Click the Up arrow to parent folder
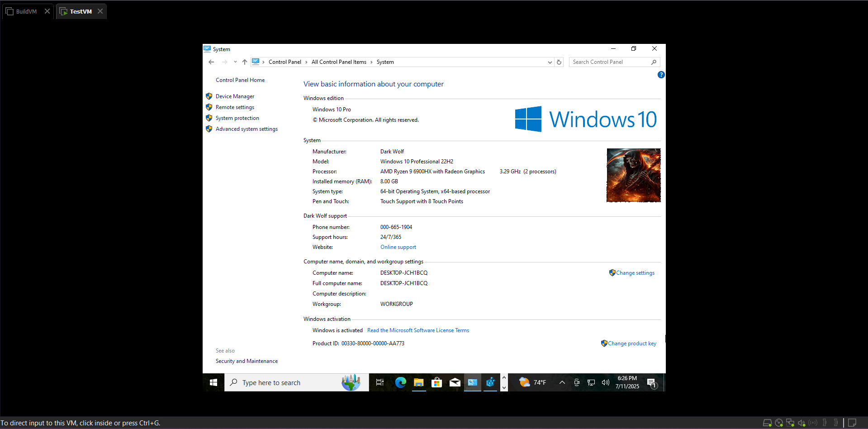The height and width of the screenshot is (429, 868). [245, 62]
